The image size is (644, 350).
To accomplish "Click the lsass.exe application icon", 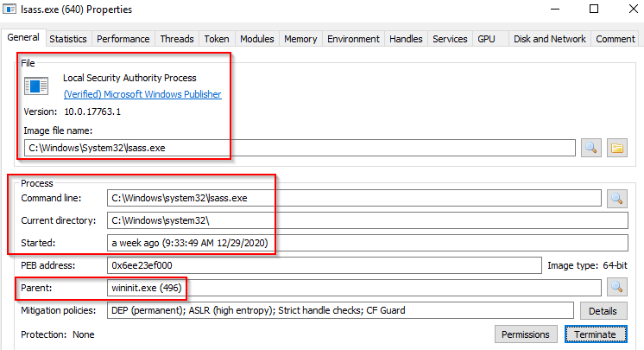I will (36, 86).
